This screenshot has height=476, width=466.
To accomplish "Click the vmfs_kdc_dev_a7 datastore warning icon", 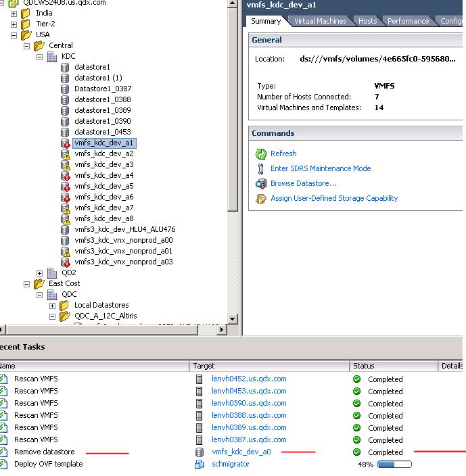I will [x=66, y=208].
